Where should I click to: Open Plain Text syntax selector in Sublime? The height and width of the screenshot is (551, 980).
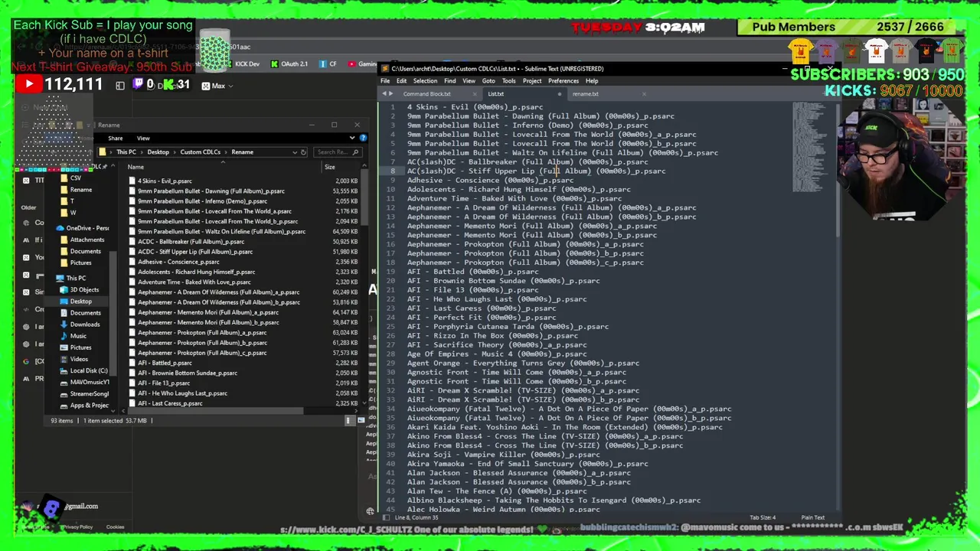click(813, 517)
